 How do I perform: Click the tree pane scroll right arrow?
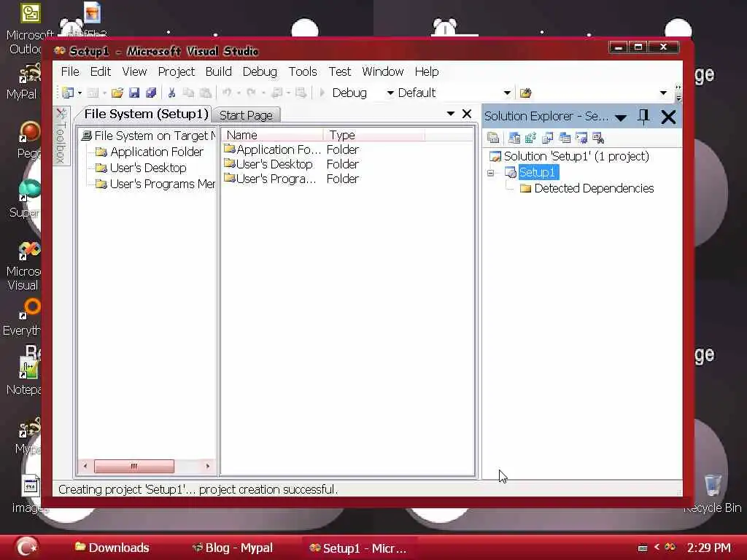click(208, 466)
